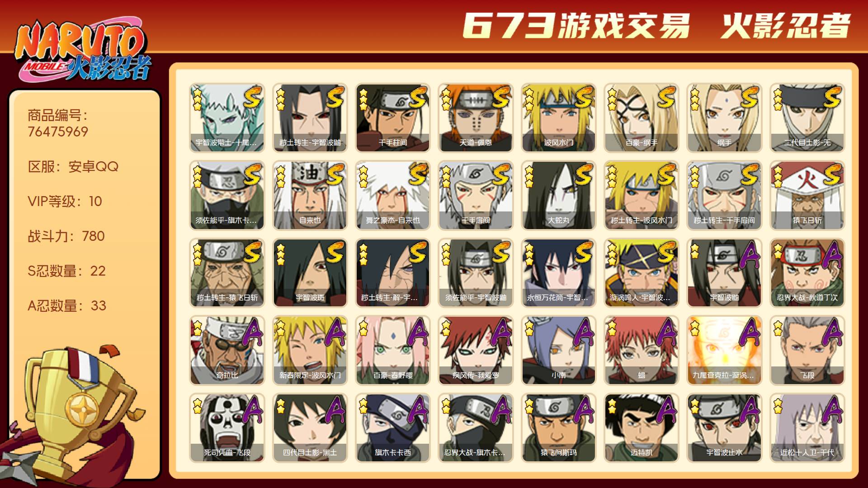Click the 二代目土影-无 card
This screenshot has width=868, height=488.
click(807, 118)
